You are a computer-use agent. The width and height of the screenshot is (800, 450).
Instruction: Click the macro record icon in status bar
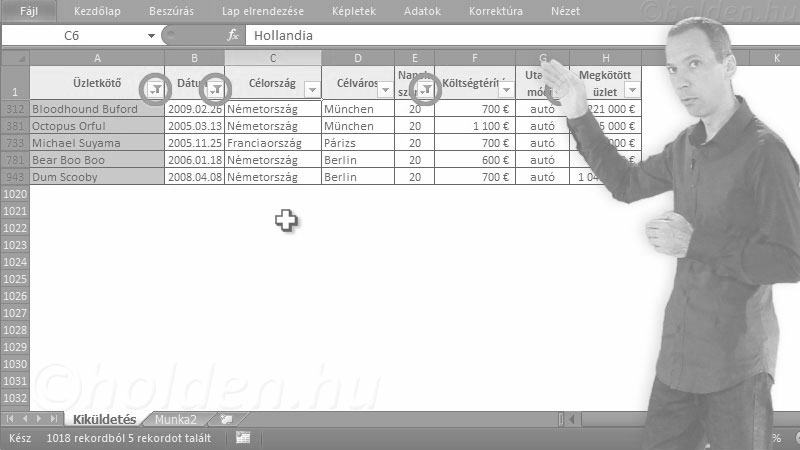click(243, 438)
